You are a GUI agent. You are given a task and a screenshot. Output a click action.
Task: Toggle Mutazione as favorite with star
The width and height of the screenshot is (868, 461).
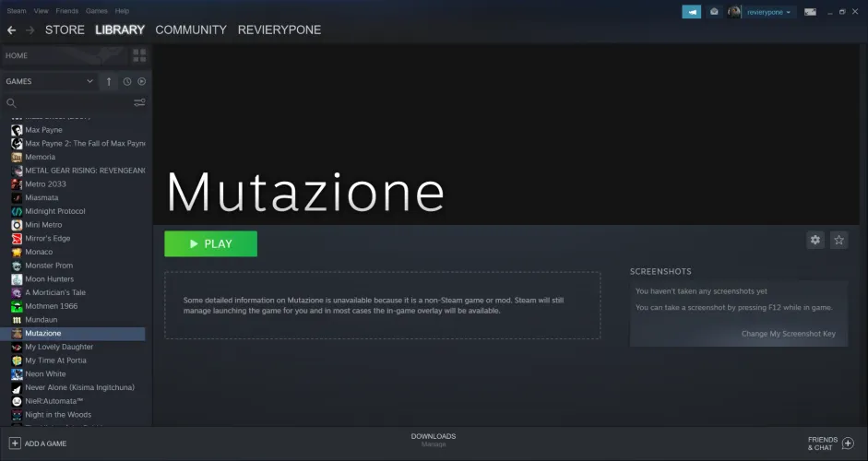838,240
